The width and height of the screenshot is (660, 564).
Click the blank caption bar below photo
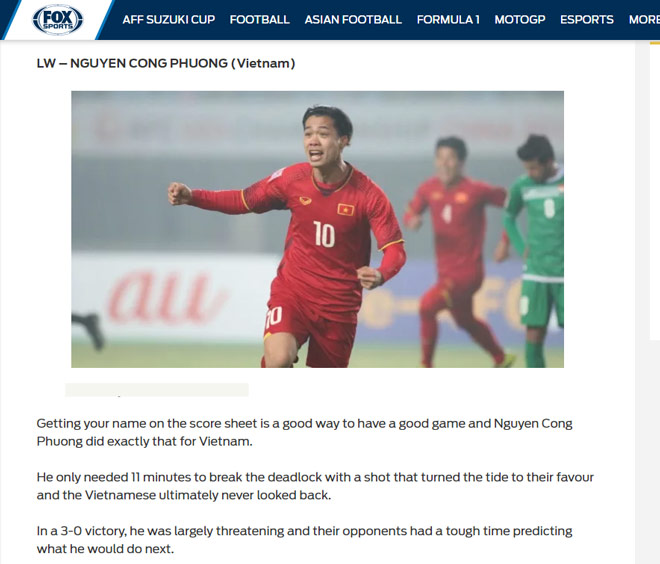click(157, 390)
